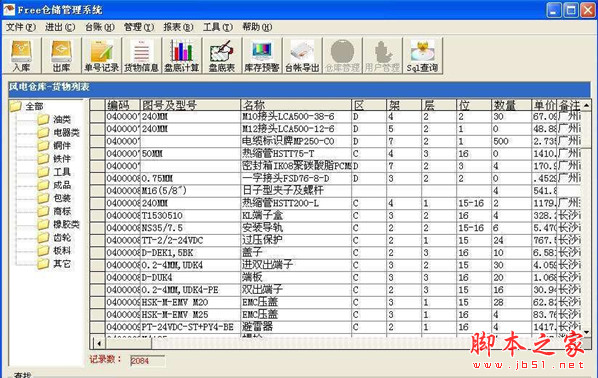Open the 文件(F) menu

21,27
